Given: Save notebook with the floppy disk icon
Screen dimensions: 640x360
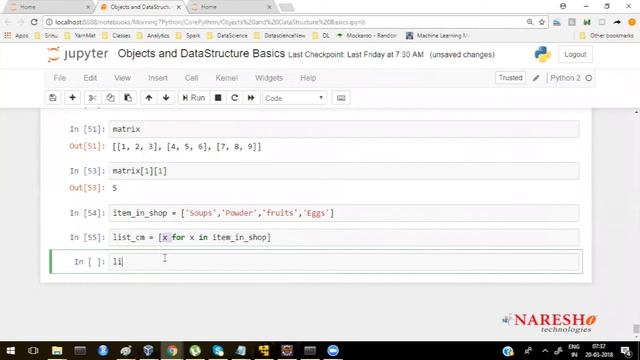Looking at the screenshot, I should (53, 98).
